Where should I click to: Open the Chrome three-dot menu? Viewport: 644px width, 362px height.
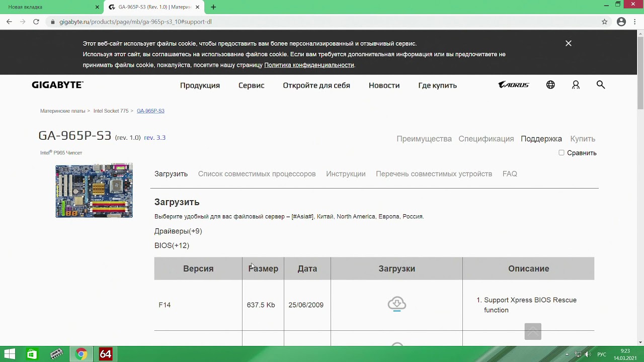pyautogui.click(x=635, y=22)
